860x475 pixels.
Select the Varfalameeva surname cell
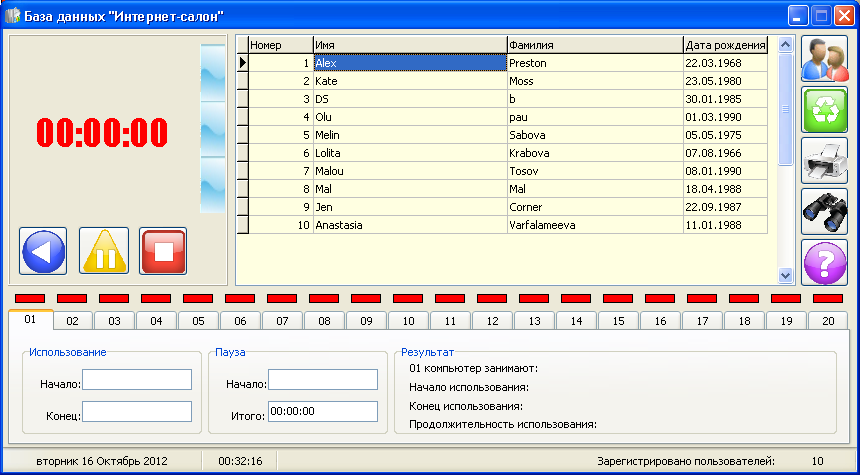point(596,225)
